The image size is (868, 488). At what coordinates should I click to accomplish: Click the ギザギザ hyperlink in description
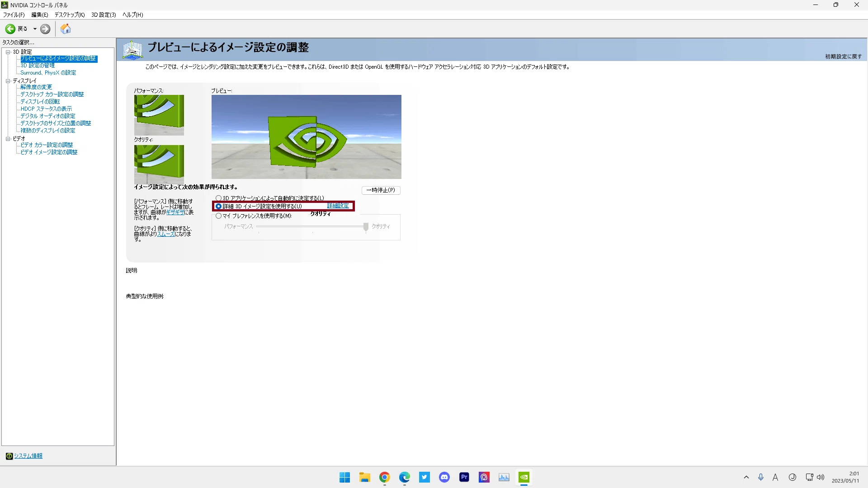click(175, 212)
